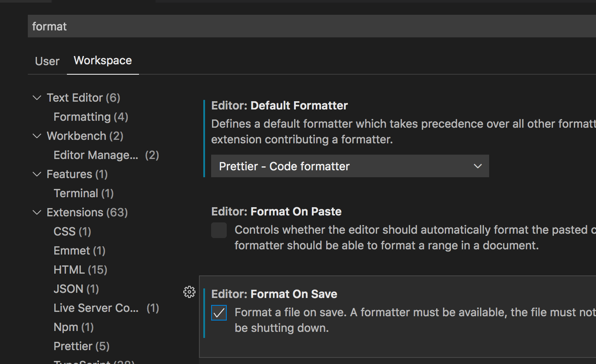Enable the Format On Paste checkbox

219,230
